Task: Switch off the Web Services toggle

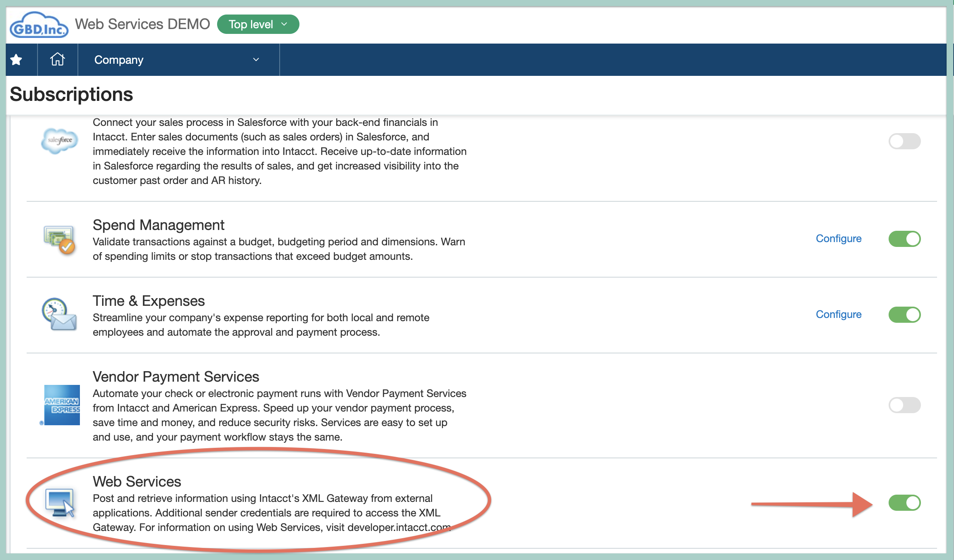Action: click(904, 503)
